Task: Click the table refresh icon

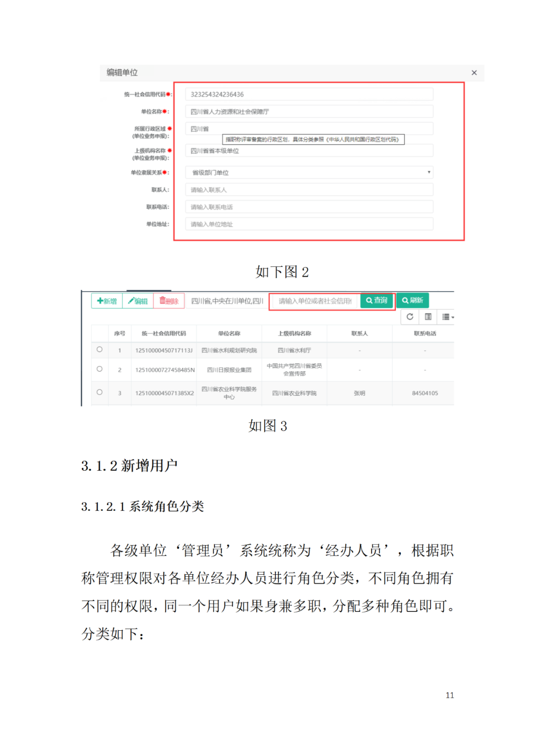Action: click(410, 317)
